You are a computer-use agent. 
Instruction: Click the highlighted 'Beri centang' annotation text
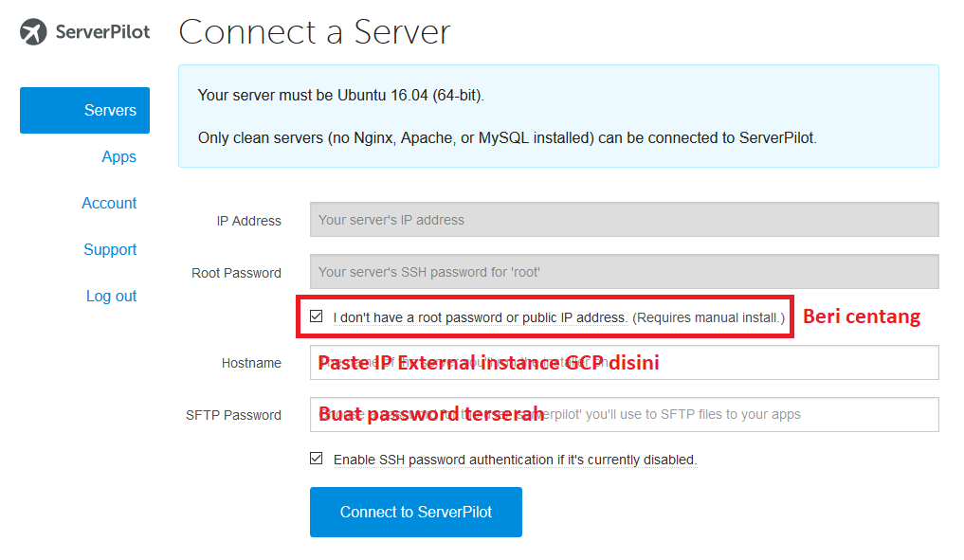[861, 316]
